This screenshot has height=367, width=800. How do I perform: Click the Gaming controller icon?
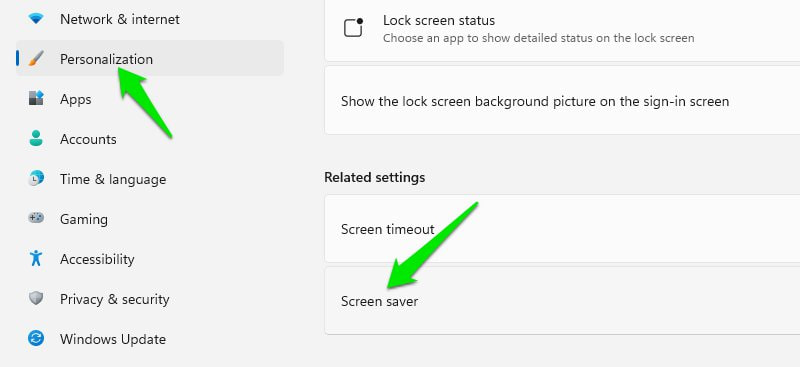click(36, 218)
